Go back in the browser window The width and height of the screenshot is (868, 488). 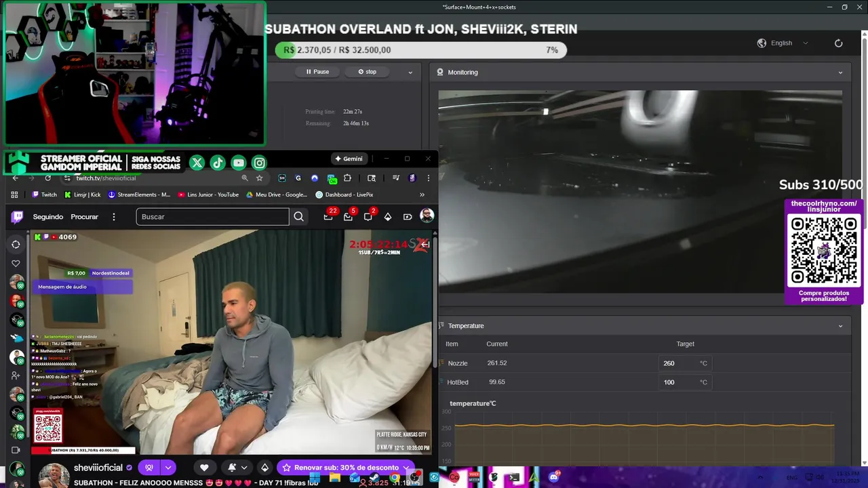coord(15,178)
